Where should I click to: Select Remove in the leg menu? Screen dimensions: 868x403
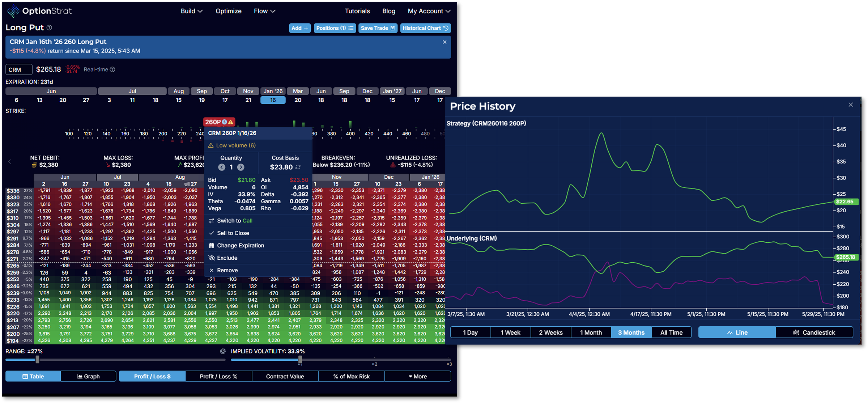click(x=258, y=270)
